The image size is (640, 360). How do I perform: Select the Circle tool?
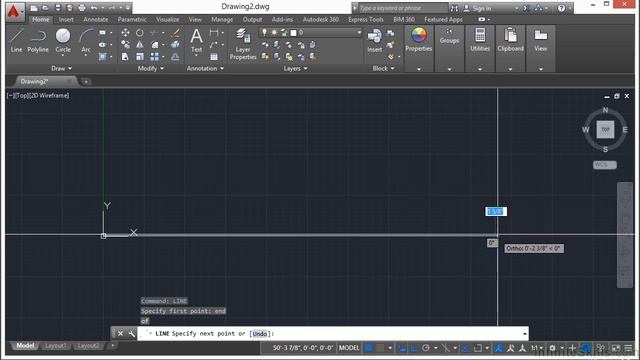(63, 41)
